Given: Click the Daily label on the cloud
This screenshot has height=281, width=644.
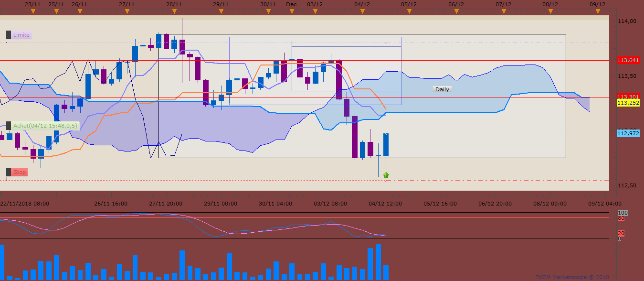Looking at the screenshot, I should [x=442, y=89].
